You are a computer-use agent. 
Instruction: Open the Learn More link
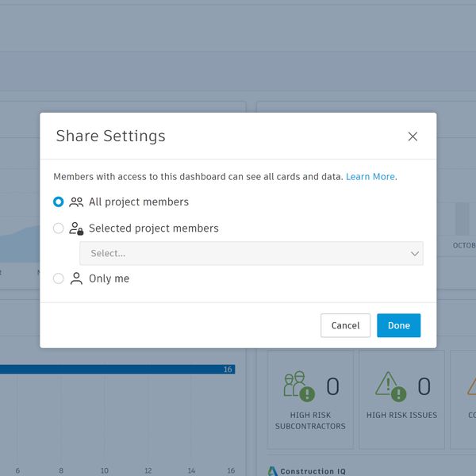[370, 177]
